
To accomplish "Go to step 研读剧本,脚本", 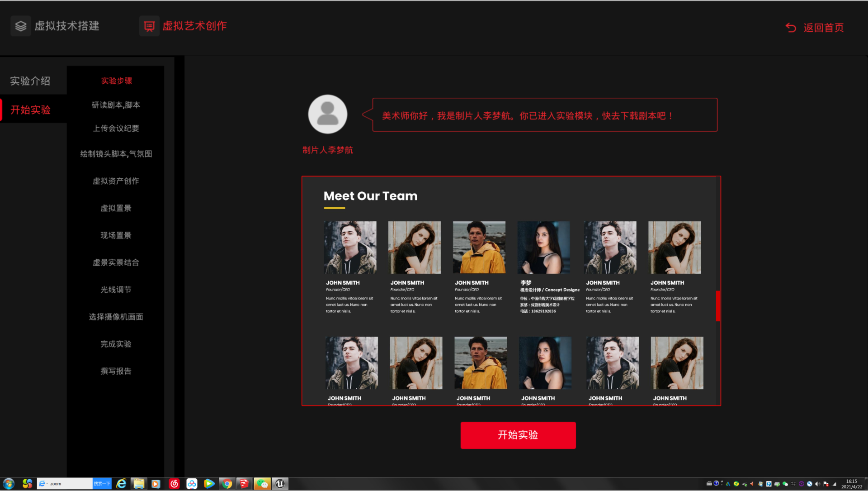I will tap(116, 105).
